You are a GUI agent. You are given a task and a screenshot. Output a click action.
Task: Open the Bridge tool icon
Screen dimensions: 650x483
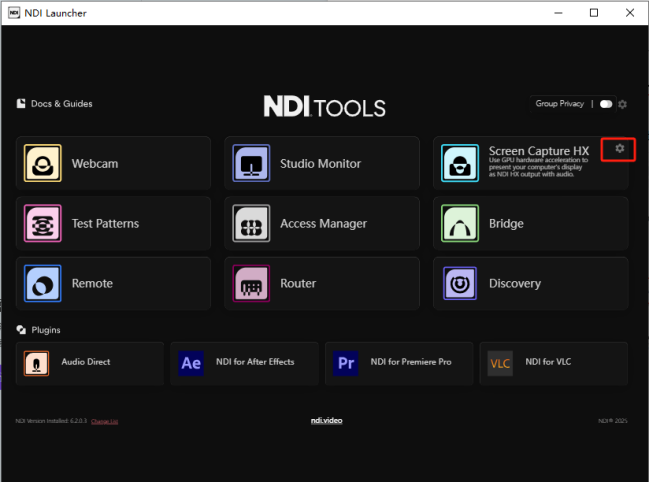(460, 223)
